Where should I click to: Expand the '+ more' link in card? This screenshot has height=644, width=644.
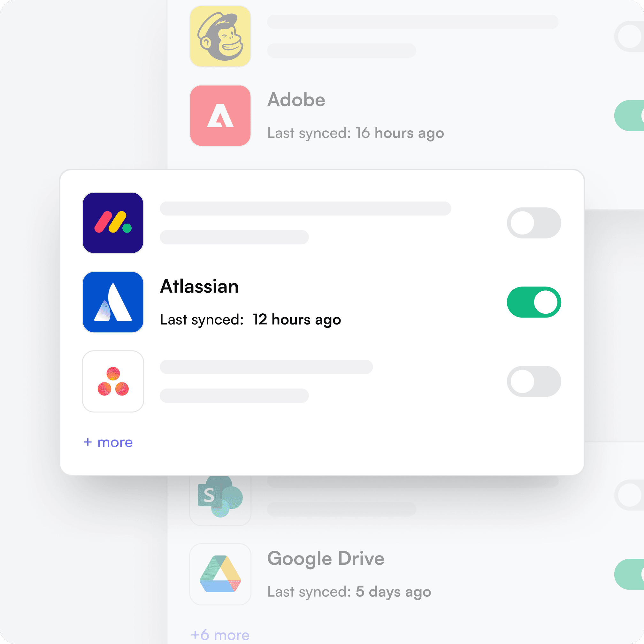(x=108, y=442)
